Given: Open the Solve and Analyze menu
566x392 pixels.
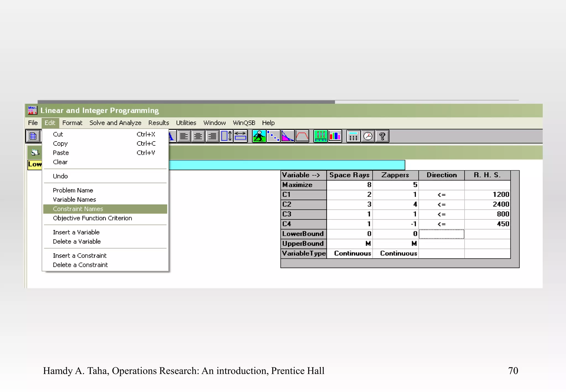Looking at the screenshot, I should click(x=115, y=123).
